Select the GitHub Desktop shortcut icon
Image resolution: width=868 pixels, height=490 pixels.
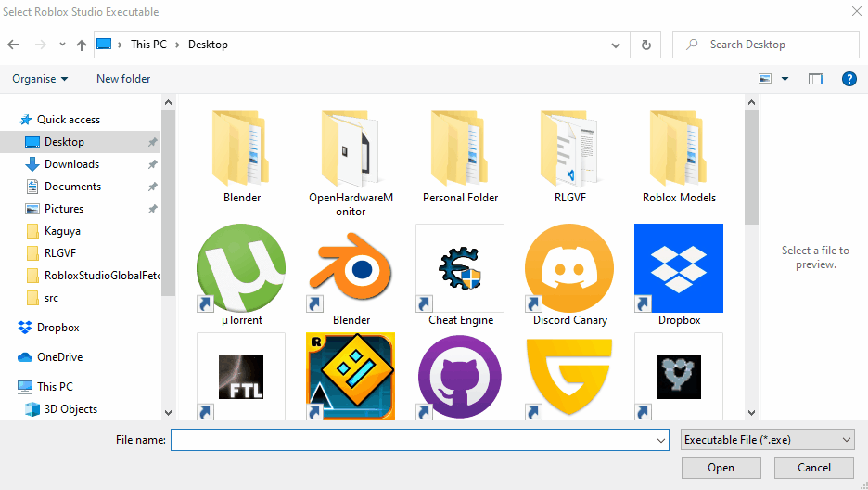[460, 377]
